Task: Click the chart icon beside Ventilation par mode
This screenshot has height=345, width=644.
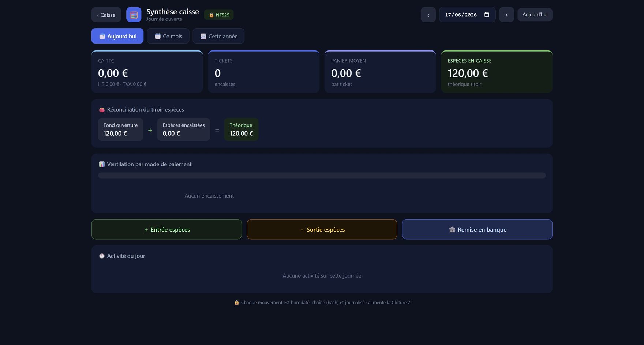Action: [x=102, y=164]
